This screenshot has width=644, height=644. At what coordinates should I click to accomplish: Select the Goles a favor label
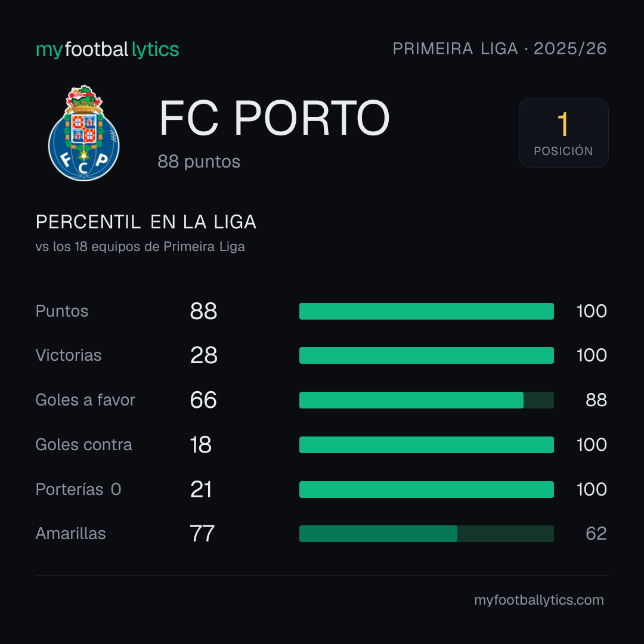(x=85, y=400)
